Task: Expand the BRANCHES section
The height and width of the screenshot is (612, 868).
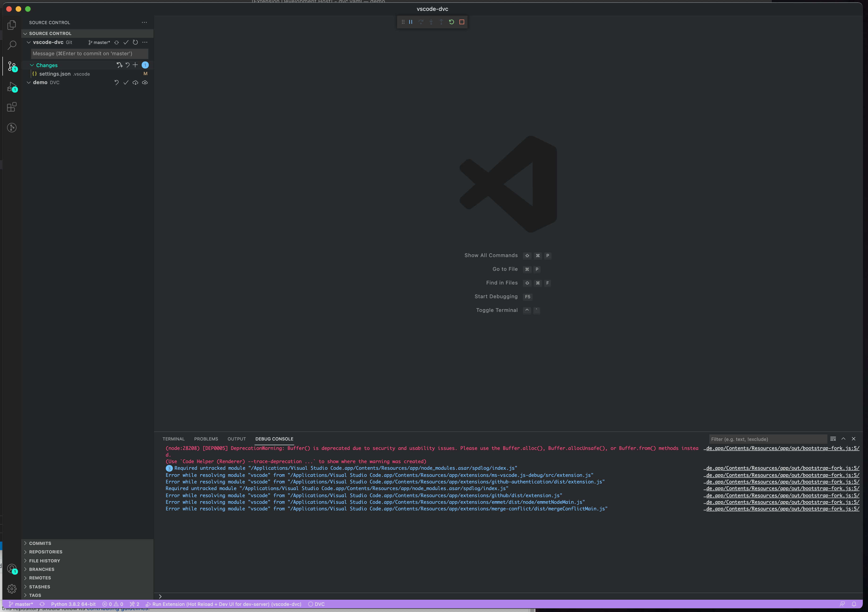Action: click(42, 569)
